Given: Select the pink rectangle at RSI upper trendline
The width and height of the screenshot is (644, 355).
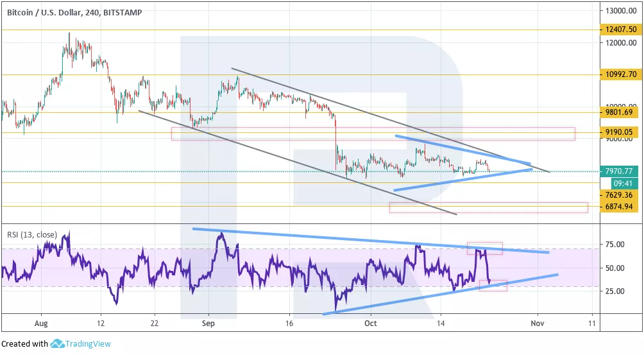Looking at the screenshot, I should point(484,248).
